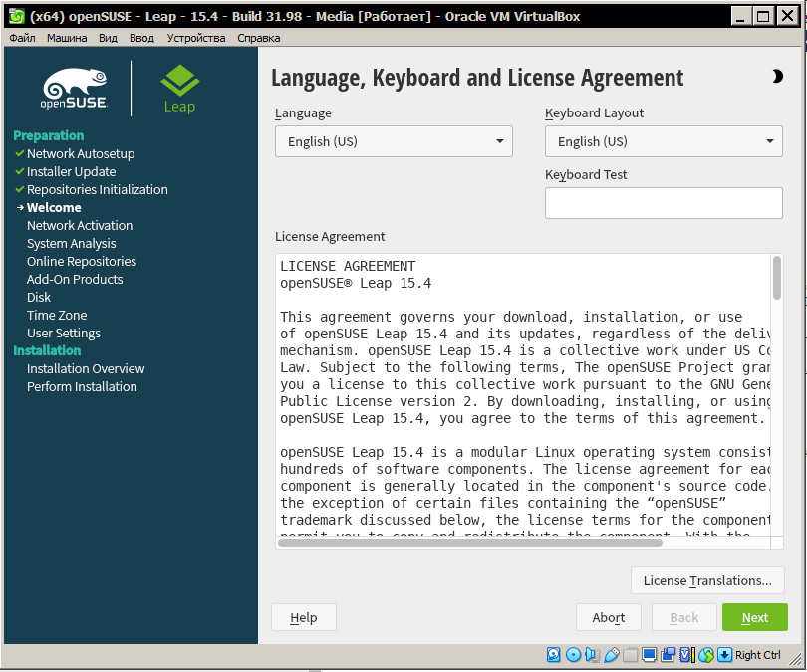Screen dimensions: 807x672
Task: Open the Keyboard Layout dropdown
Action: point(664,141)
